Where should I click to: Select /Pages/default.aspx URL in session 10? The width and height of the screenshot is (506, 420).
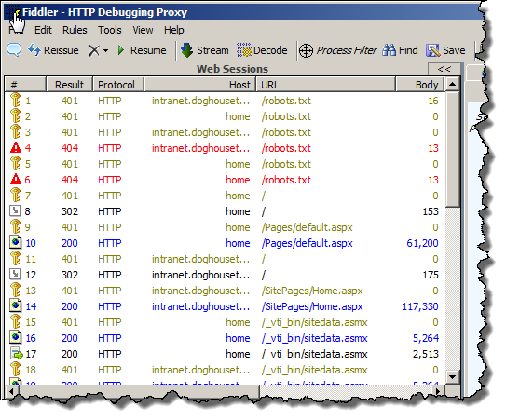(307, 243)
